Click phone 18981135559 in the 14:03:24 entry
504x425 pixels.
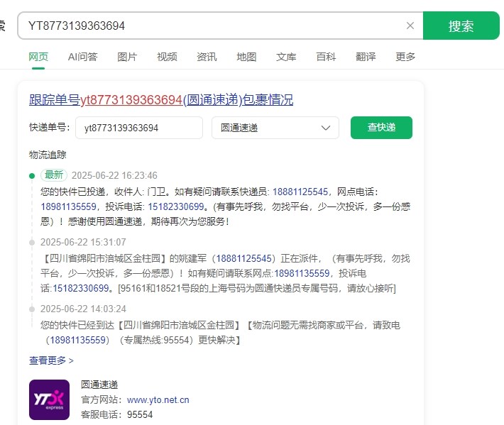78,340
